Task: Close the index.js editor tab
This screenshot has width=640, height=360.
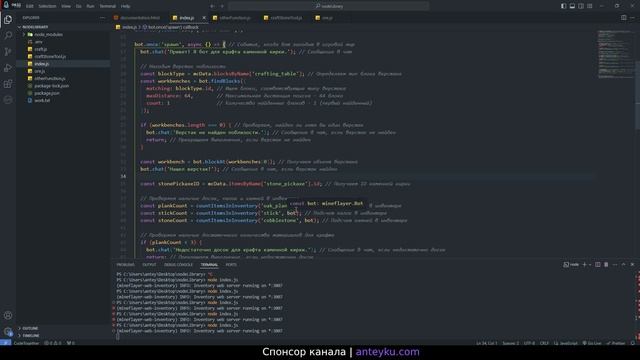Action: pos(204,18)
